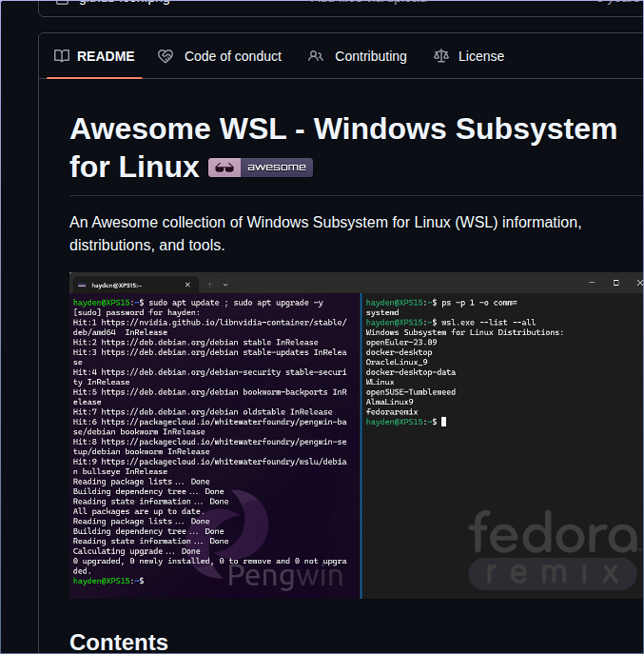Click the description paragraph text
644x654 pixels.
pyautogui.click(x=325, y=233)
